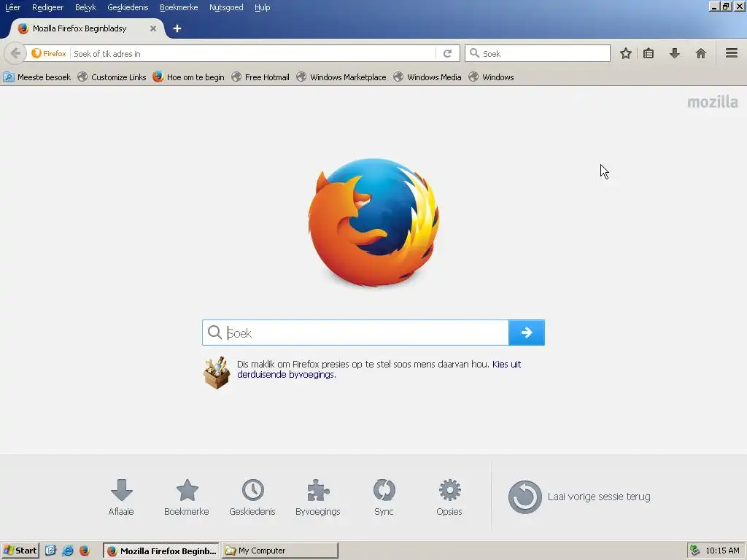
Task: Open Meeste besoek bookmarks folder
Action: pos(36,77)
